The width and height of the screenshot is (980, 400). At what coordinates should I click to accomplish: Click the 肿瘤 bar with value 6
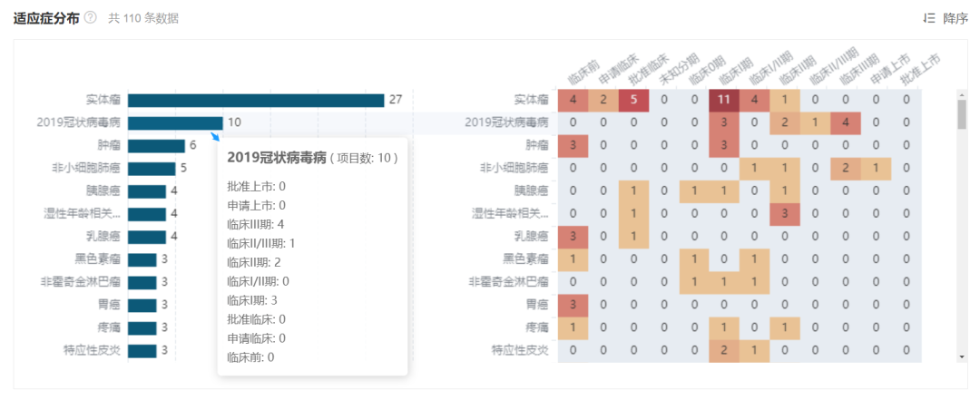tap(156, 145)
